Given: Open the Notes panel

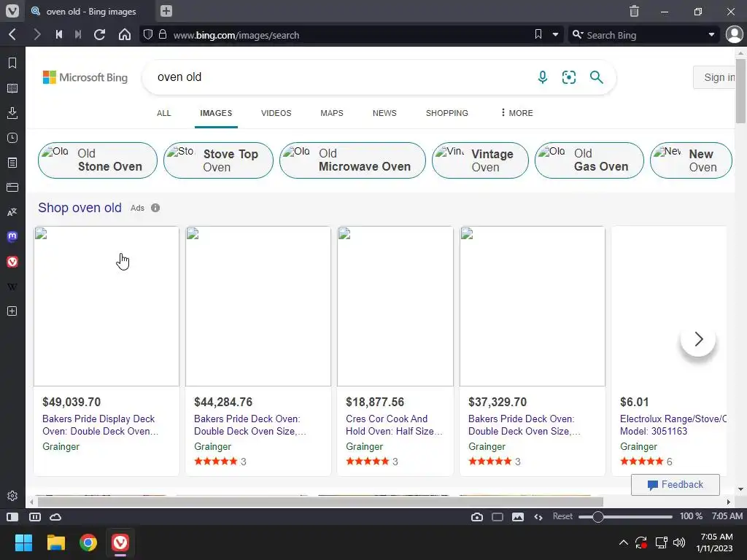Looking at the screenshot, I should pos(12,163).
